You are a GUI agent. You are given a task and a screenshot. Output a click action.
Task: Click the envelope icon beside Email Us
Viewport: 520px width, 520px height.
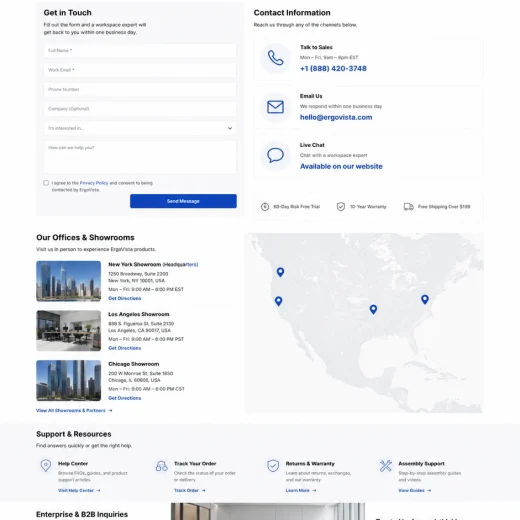(275, 107)
